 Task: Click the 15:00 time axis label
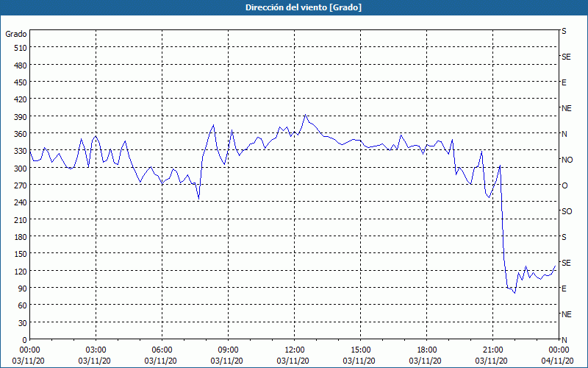(x=360, y=350)
